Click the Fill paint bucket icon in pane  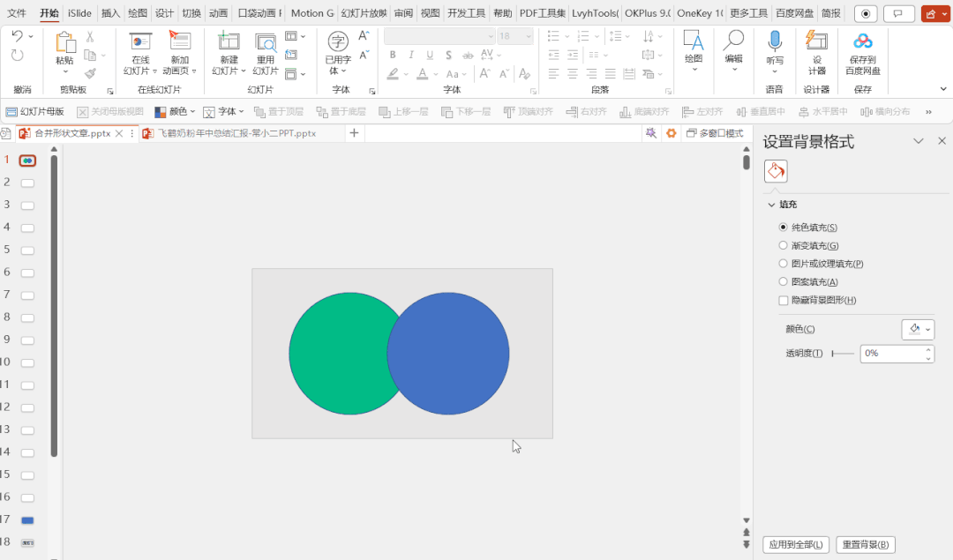tap(776, 171)
